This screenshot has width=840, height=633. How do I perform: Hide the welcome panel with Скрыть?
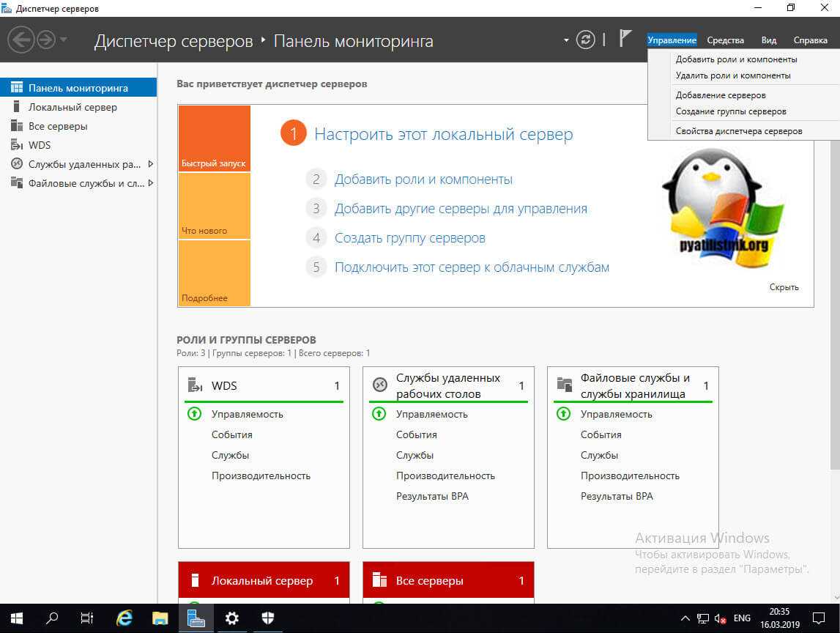(784, 287)
